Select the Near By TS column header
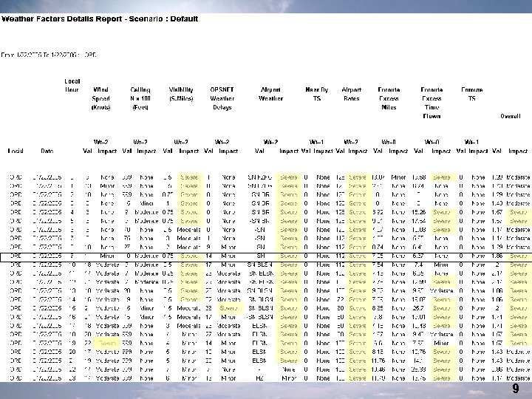Image resolution: width=532 pixels, height=399 pixels. (x=316, y=94)
